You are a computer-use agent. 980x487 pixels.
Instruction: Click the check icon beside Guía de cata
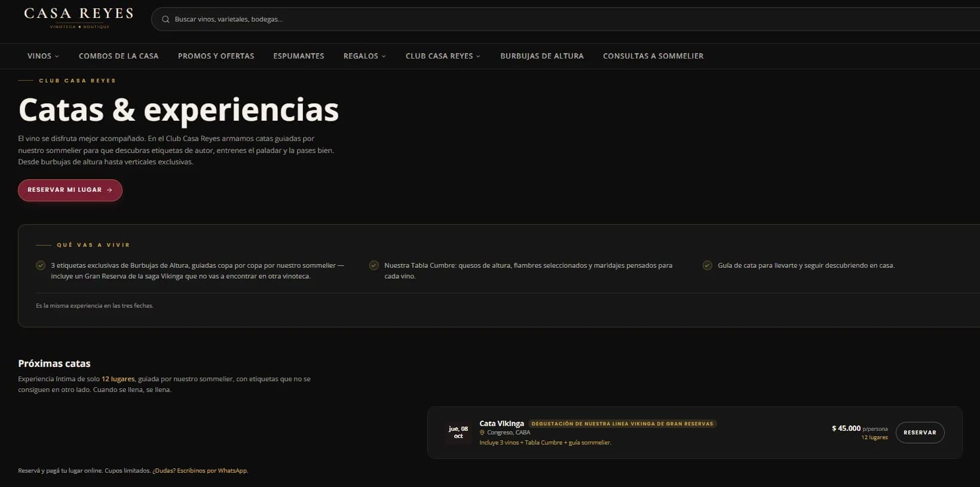tap(708, 265)
